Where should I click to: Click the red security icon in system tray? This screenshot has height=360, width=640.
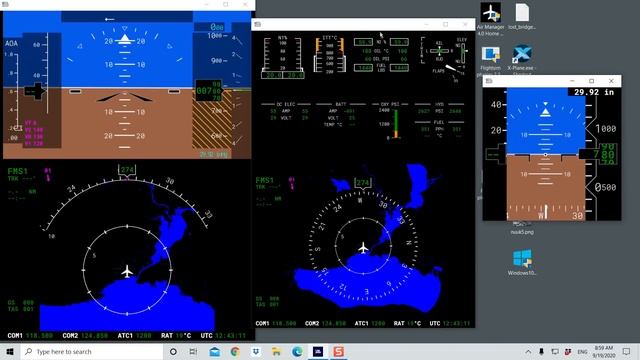(x=568, y=351)
